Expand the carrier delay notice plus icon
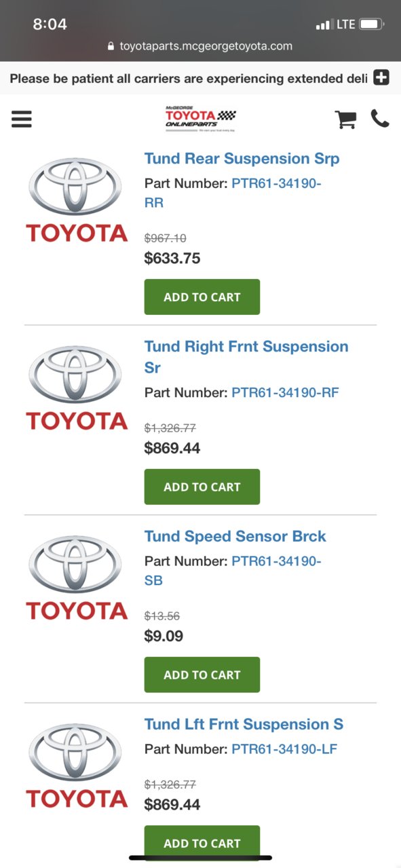This screenshot has height=868, width=401. coord(381,77)
